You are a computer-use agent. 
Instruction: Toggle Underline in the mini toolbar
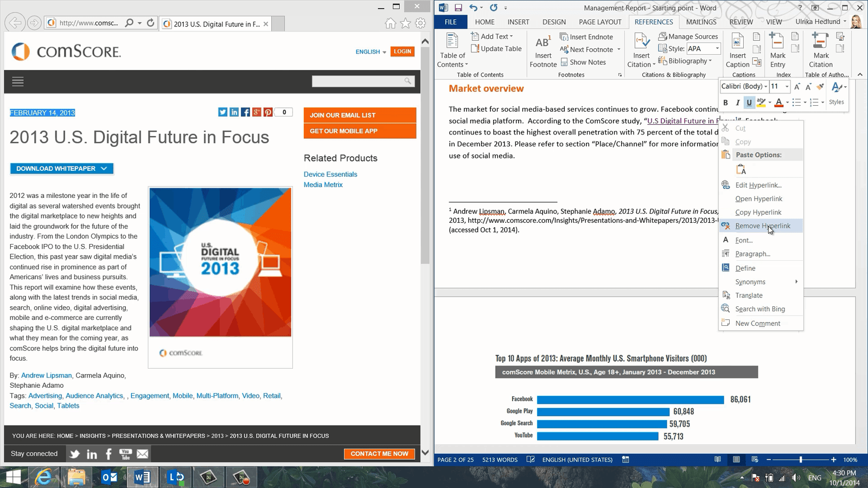[x=749, y=102]
